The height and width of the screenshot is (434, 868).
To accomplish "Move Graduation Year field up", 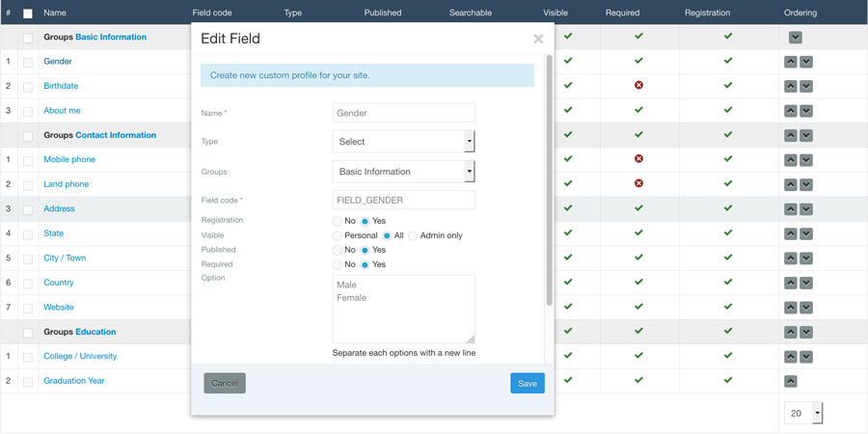I will click(x=791, y=381).
